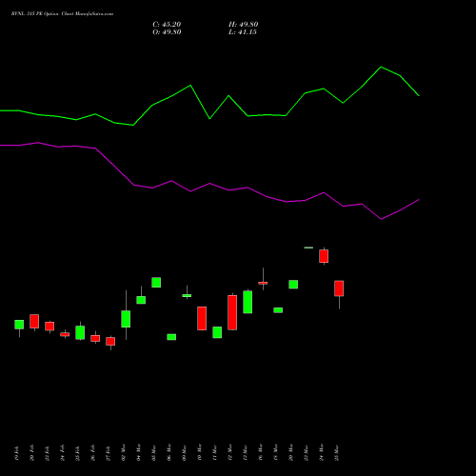The height and width of the screenshot is (476, 476).
Task: Select the close value 'C: 45.20'
Action: pos(167,25)
